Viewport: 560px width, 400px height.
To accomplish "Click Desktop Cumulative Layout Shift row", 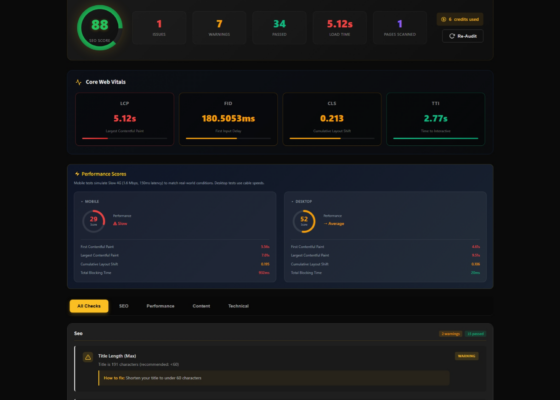I will [x=385, y=264].
